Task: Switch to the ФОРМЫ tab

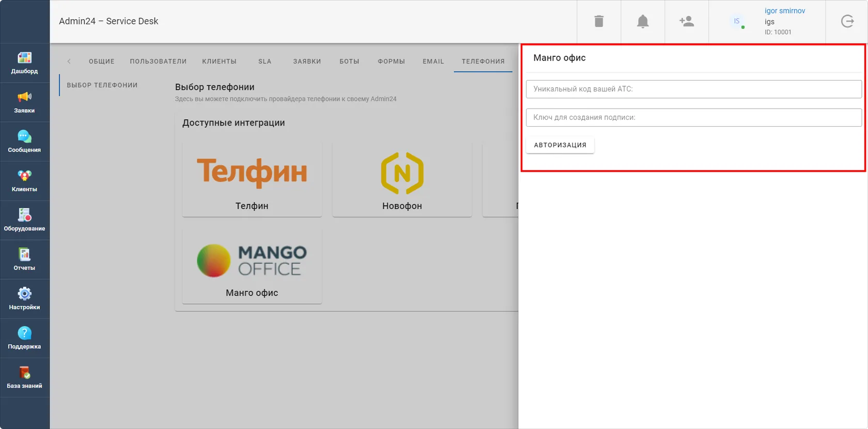Action: pos(391,61)
